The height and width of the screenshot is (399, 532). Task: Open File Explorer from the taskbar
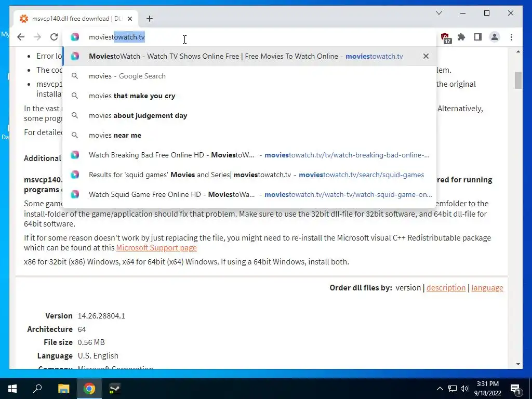coord(64,389)
